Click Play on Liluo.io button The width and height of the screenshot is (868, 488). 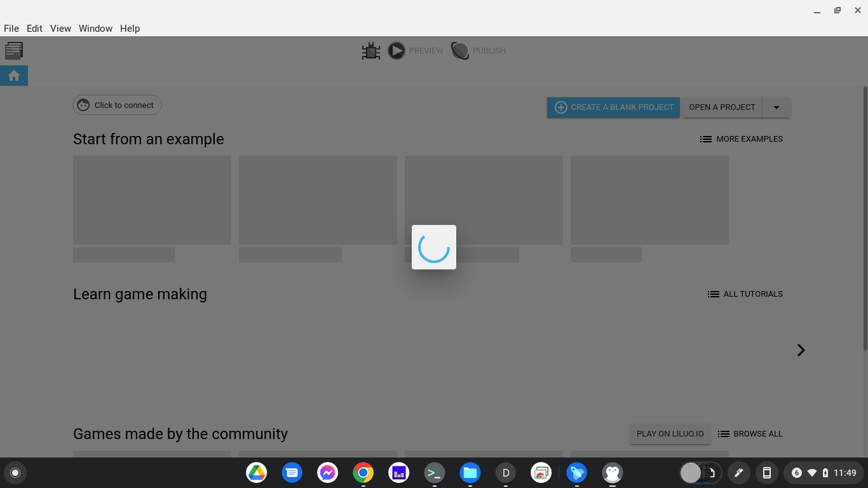pyautogui.click(x=670, y=434)
